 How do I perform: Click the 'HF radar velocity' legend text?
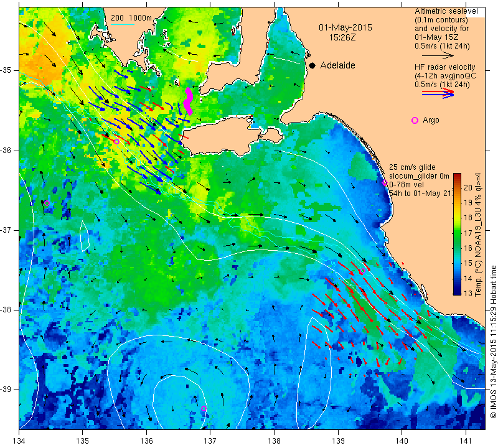444,67
